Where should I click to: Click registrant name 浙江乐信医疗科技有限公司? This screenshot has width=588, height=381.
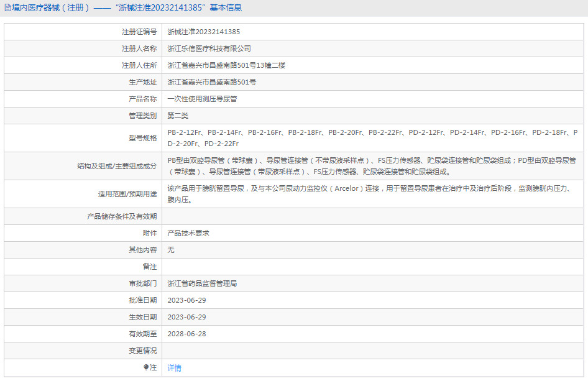point(209,48)
